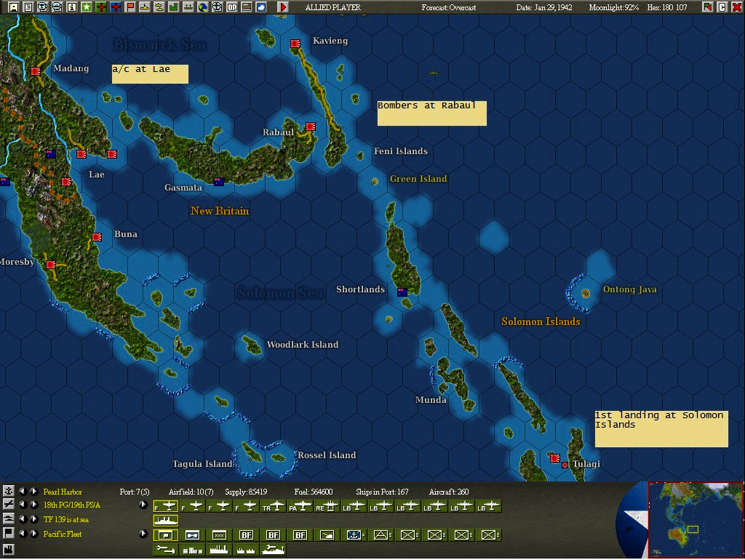Select the naval anchor ground unit icon
The width and height of the screenshot is (745, 560).
354,535
